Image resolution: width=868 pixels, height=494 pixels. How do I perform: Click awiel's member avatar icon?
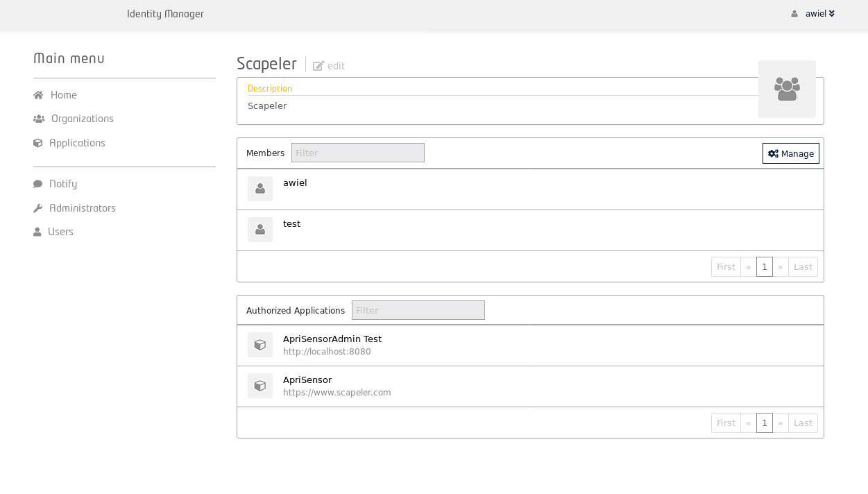[260, 189]
